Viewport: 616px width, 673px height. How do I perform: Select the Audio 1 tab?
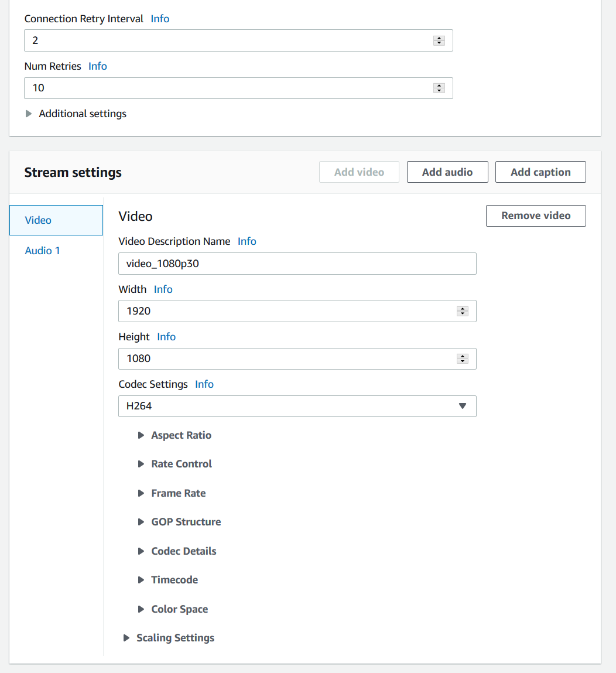pos(43,251)
